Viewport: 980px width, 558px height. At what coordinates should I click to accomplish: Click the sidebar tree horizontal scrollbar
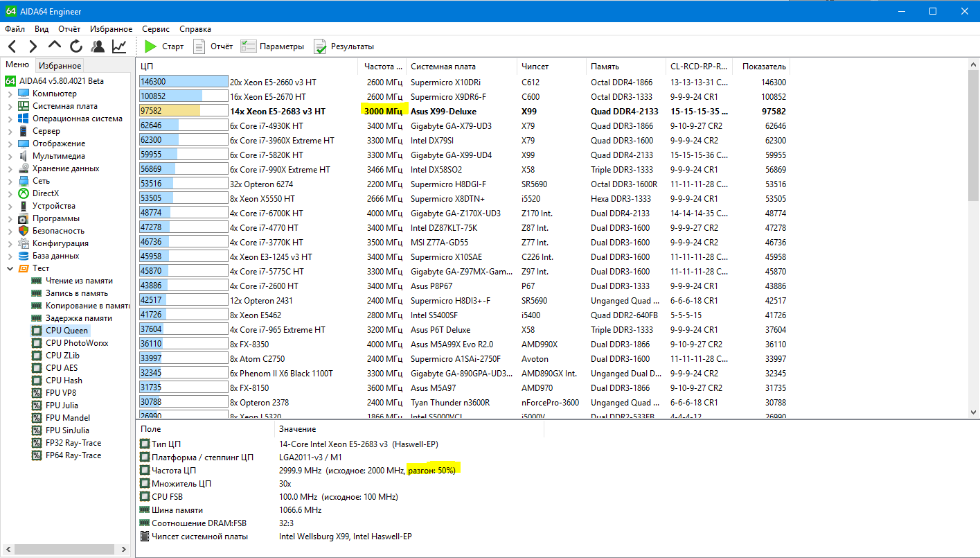tap(66, 550)
